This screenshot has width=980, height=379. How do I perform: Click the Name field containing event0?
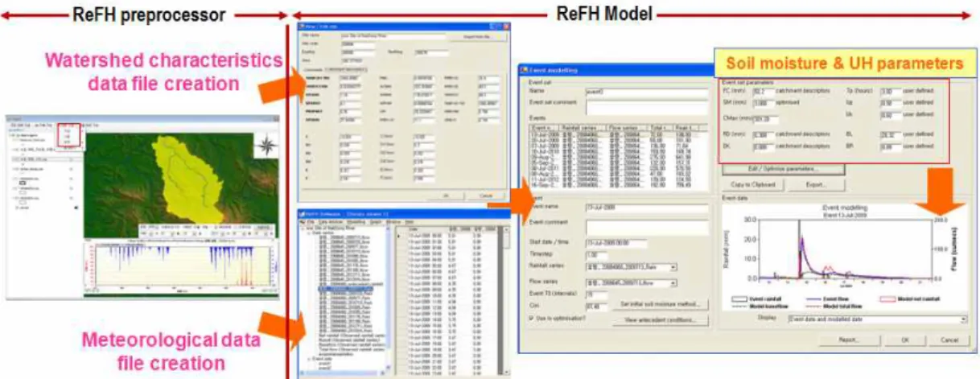[x=645, y=93]
